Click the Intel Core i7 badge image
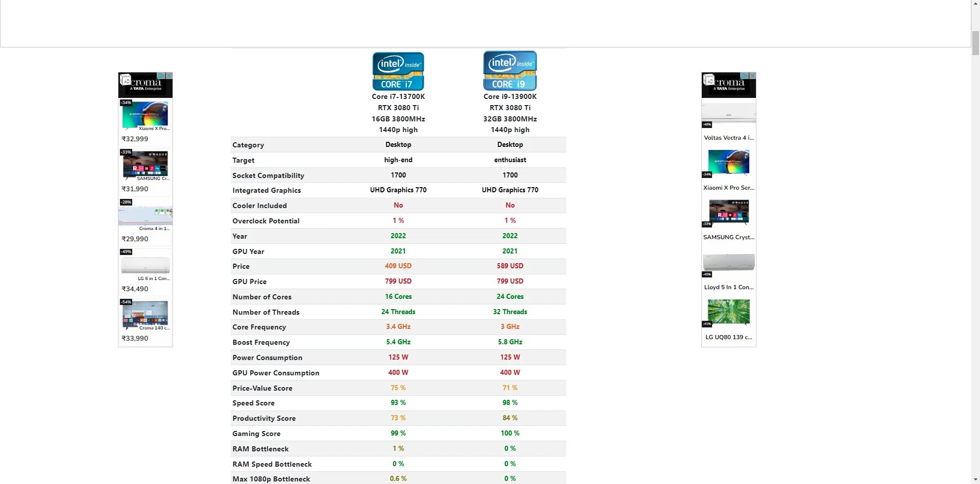This screenshot has height=484, width=980. click(x=398, y=71)
